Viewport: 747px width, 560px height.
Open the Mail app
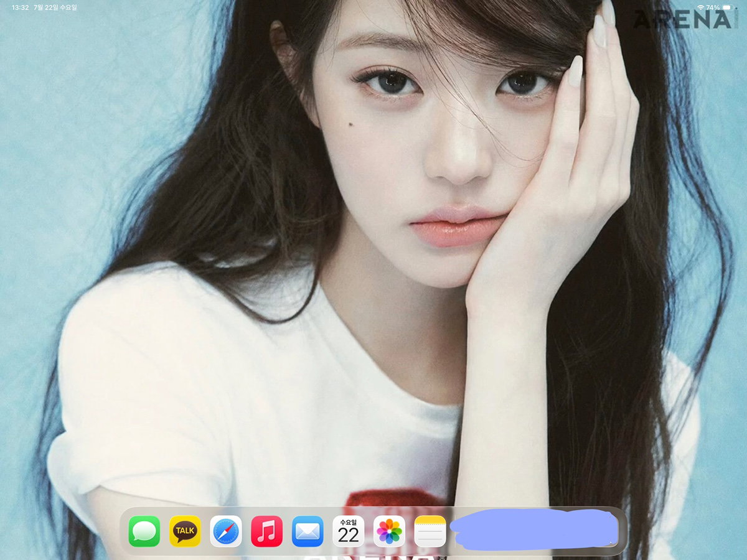[x=308, y=531]
